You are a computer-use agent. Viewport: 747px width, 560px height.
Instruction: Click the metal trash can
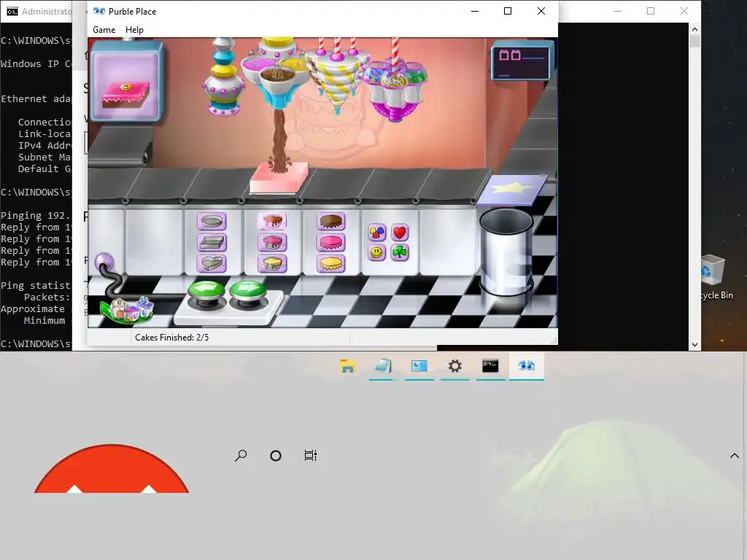click(506, 253)
